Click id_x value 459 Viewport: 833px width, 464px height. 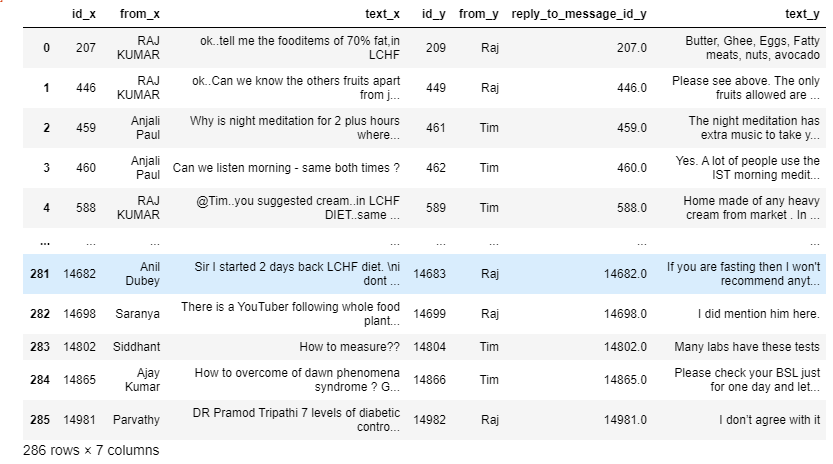[86, 128]
